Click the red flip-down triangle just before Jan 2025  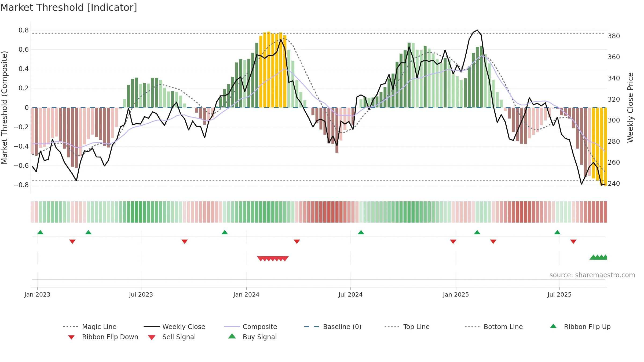[453, 242]
